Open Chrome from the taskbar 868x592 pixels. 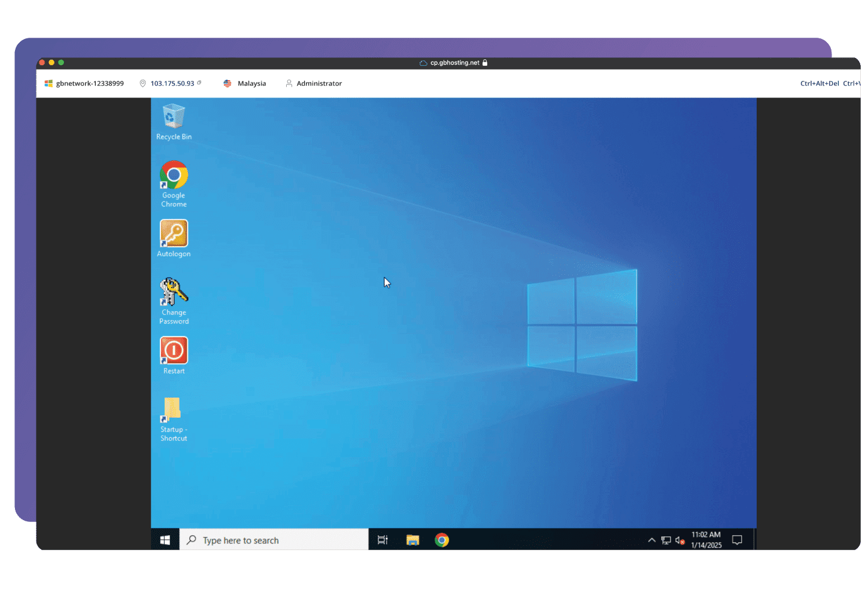442,540
